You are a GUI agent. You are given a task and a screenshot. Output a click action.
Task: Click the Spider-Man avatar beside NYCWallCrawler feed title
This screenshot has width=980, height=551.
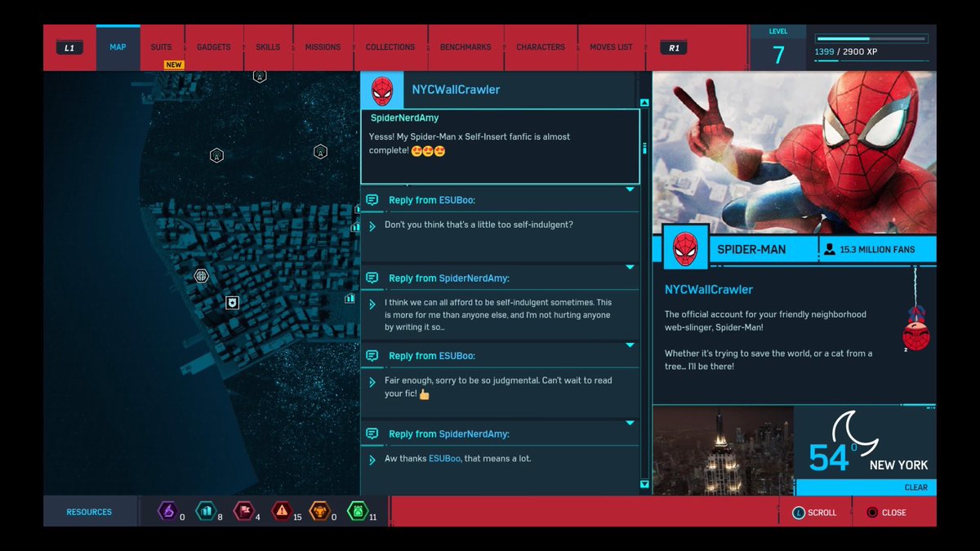point(382,90)
